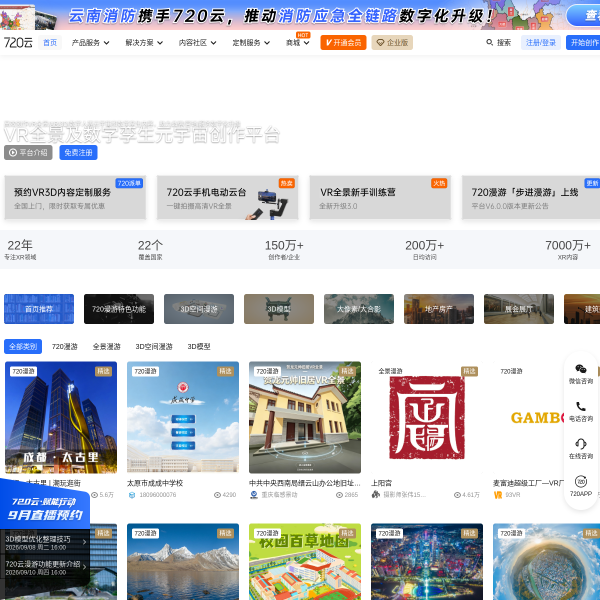Click the diamond icon in 企业版
The image size is (600, 600).
coord(380,43)
